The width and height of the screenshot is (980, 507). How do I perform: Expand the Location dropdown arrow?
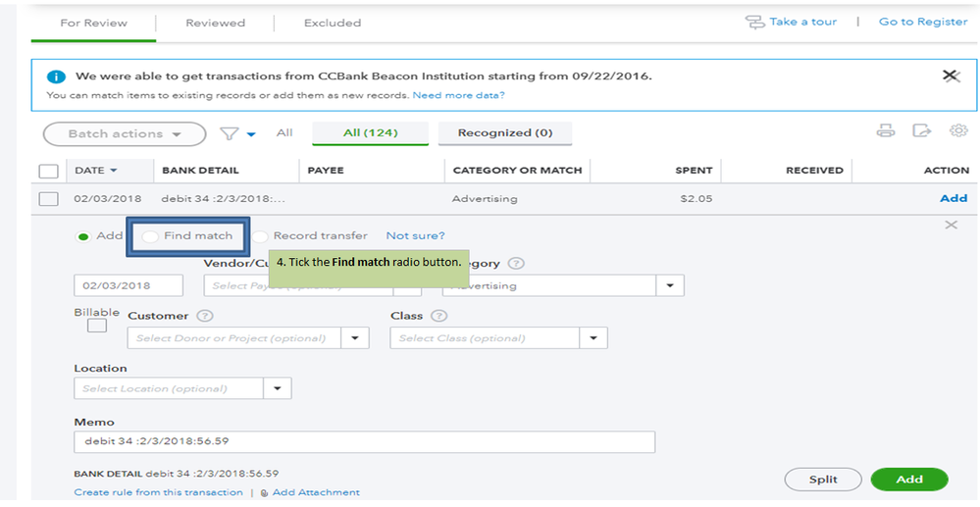click(278, 388)
